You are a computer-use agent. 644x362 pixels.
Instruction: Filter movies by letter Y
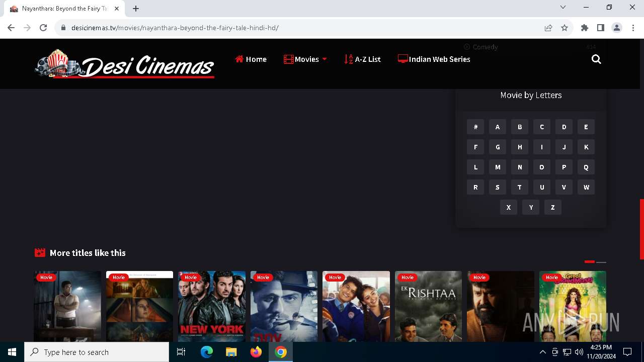click(531, 208)
